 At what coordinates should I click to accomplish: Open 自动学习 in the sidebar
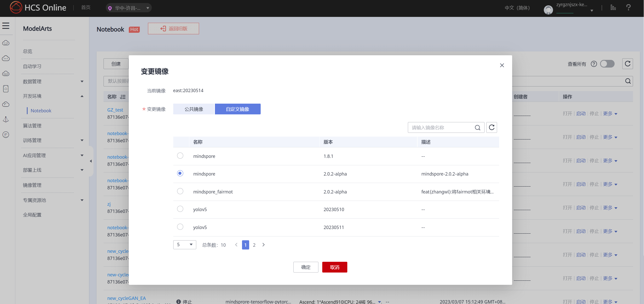tap(32, 66)
